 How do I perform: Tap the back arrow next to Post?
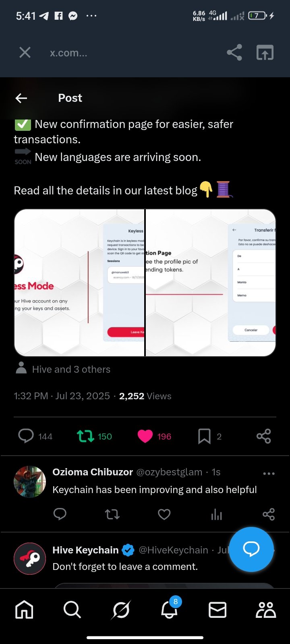click(21, 98)
